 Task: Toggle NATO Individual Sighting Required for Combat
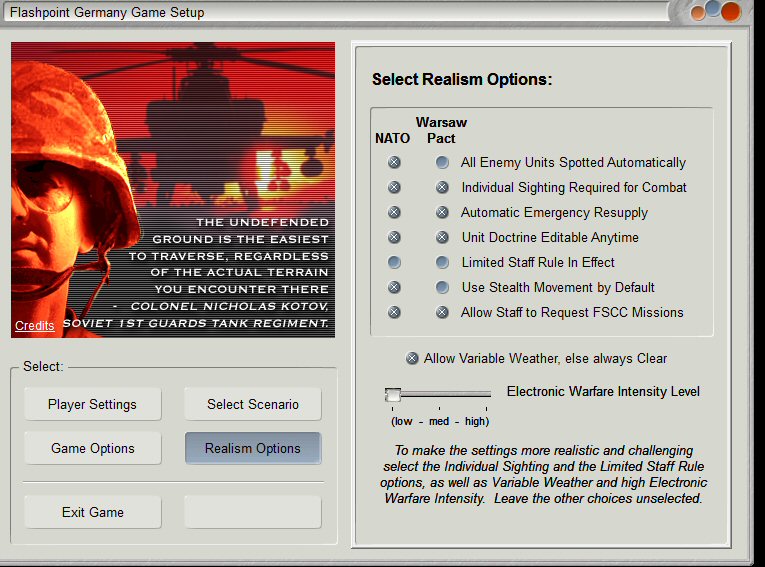point(394,187)
